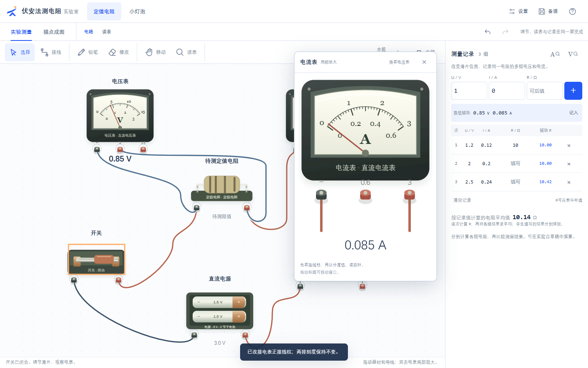Activate the 接线 wiring tool
588x368 pixels.
51,52
